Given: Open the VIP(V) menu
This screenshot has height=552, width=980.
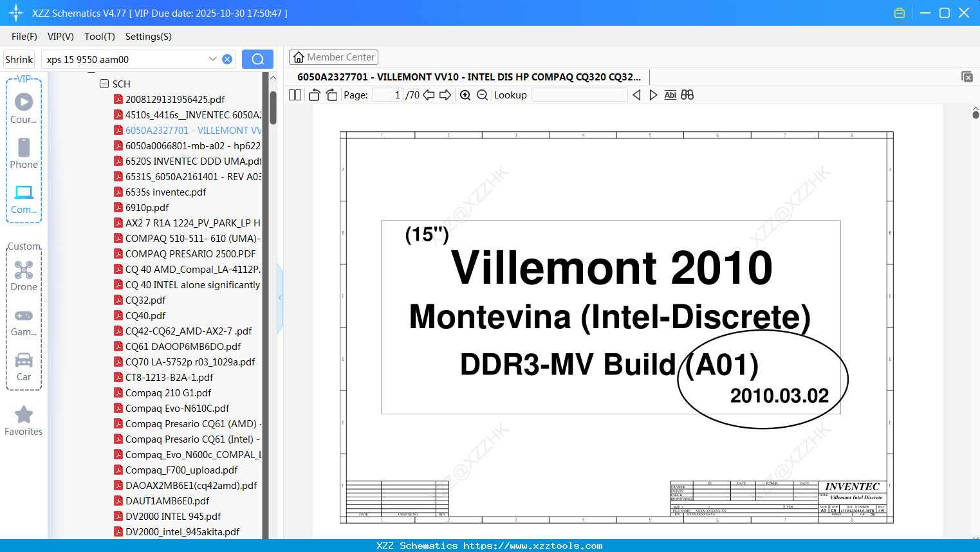Looking at the screenshot, I should (x=60, y=37).
